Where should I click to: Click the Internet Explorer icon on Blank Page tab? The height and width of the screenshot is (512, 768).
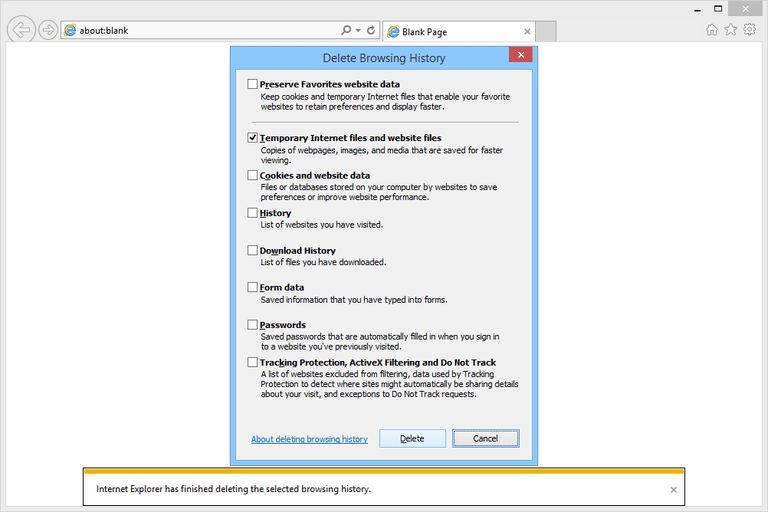tap(393, 32)
